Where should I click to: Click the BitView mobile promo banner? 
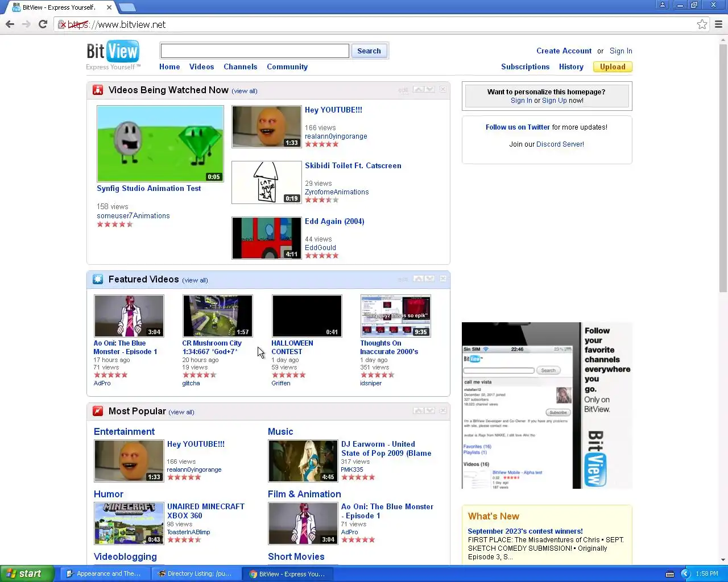tap(547, 405)
